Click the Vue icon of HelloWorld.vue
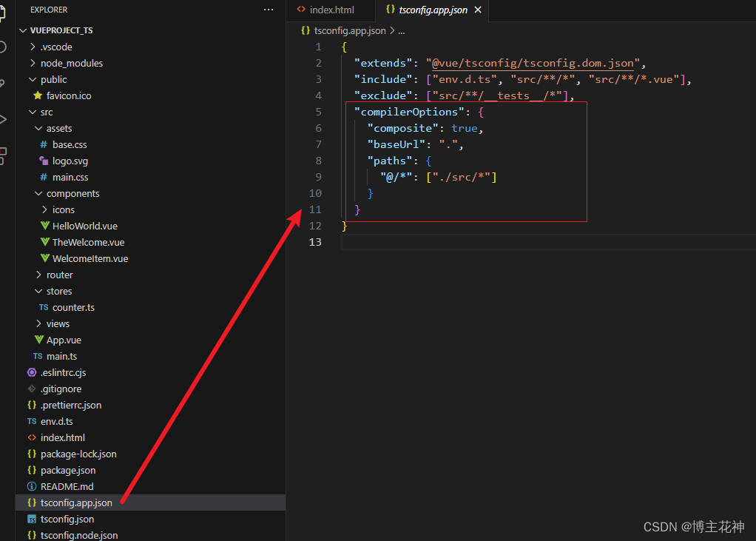The width and height of the screenshot is (756, 541). tap(45, 226)
